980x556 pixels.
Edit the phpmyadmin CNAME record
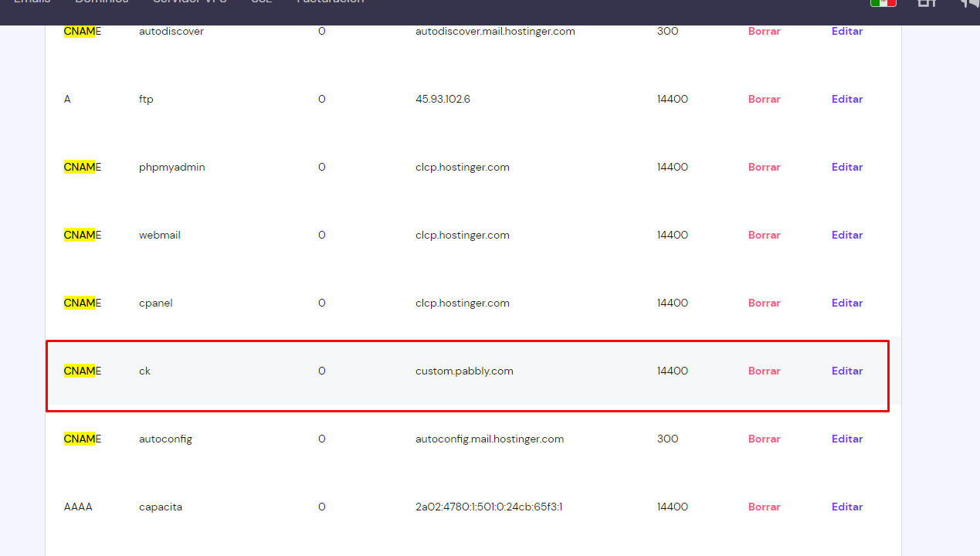847,168
